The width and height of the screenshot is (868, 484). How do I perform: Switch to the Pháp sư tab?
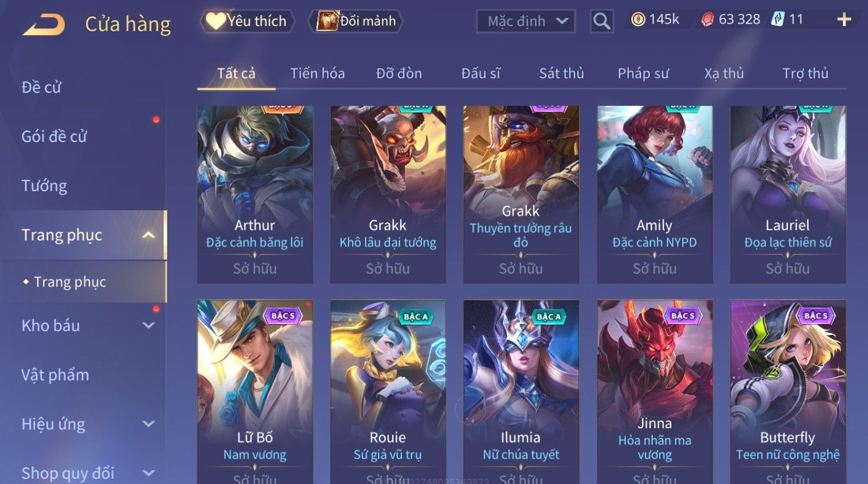tap(643, 73)
